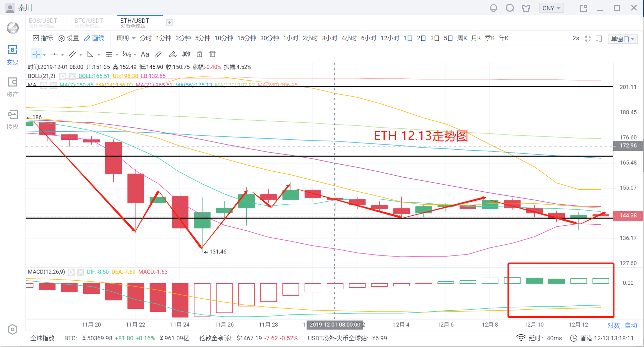The image size is (644, 347).
Task: Open settings hexagon in bottom sidebar
Action: tap(12, 329)
